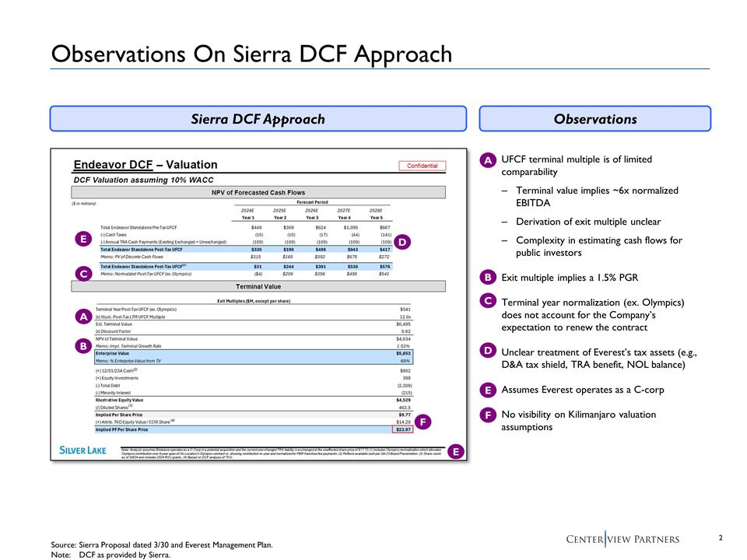This screenshot has width=747, height=560.
Task: Click the Terminal Value section bar
Action: click(x=258, y=286)
